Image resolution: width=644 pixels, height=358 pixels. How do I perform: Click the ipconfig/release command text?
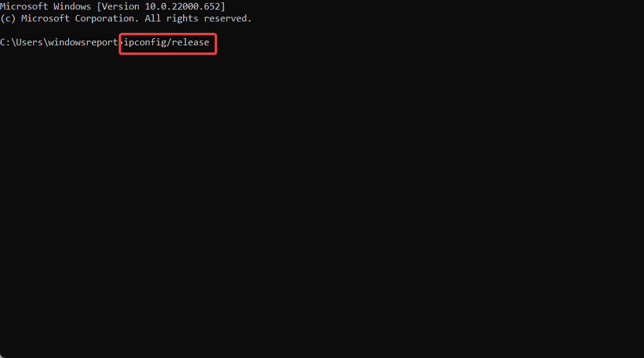[x=166, y=43]
